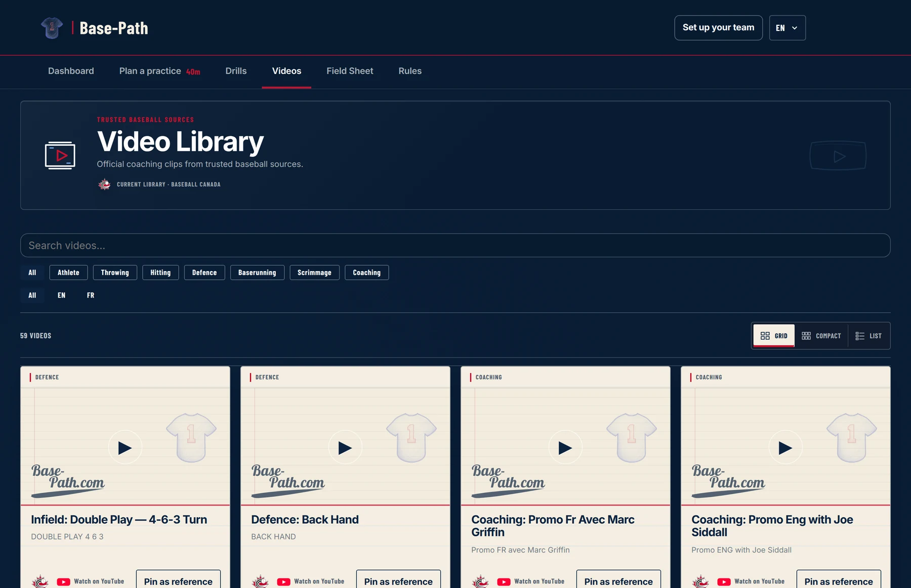The height and width of the screenshot is (588, 911).
Task: Open the Defence: Back Hand title
Action: coord(305,520)
